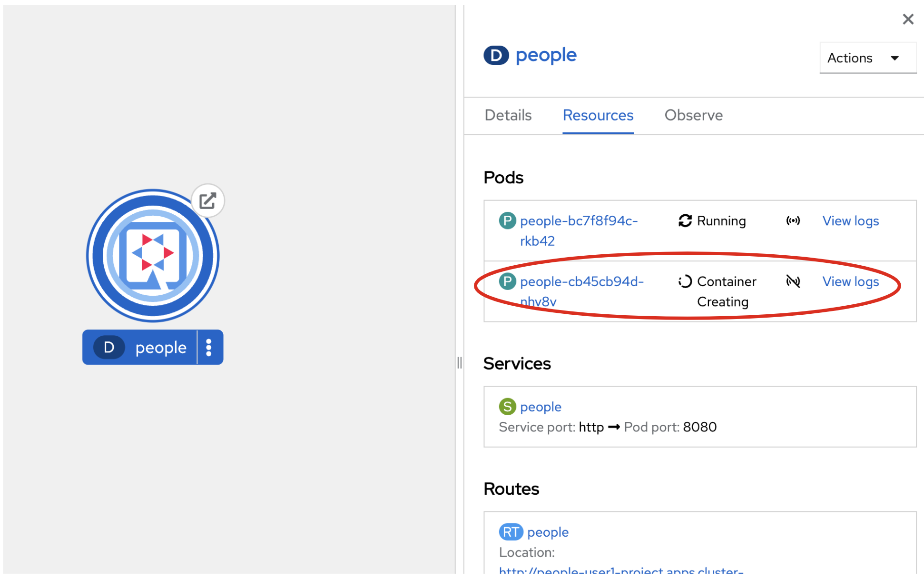
Task: Click the Quarkus deployment node icon
Action: [152, 256]
